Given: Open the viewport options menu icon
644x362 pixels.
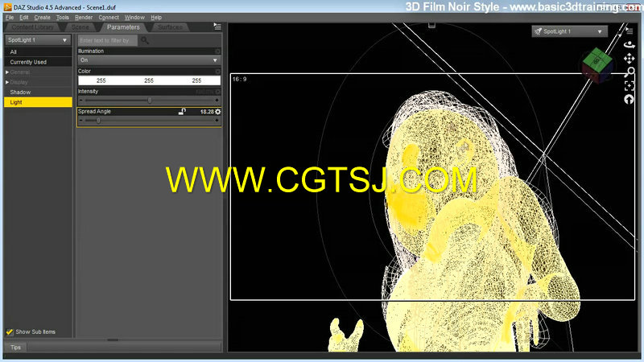Looking at the screenshot, I should [x=630, y=30].
